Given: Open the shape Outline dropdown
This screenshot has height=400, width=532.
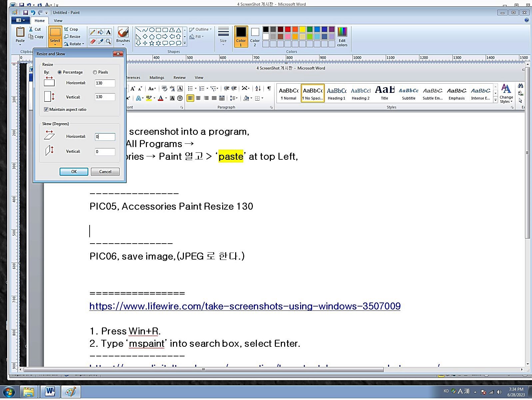Looking at the screenshot, I should pos(201,29).
